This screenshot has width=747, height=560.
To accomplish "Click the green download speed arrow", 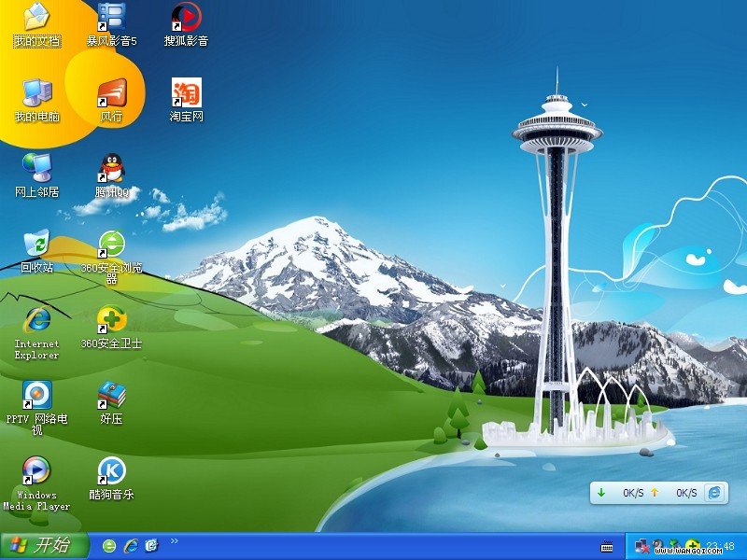I will pos(601,493).
